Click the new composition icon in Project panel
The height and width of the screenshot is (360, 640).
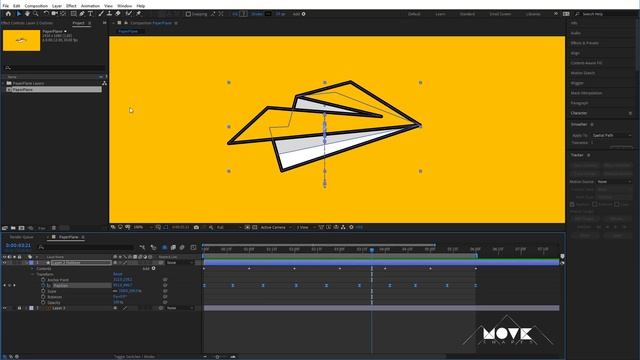(x=22, y=228)
